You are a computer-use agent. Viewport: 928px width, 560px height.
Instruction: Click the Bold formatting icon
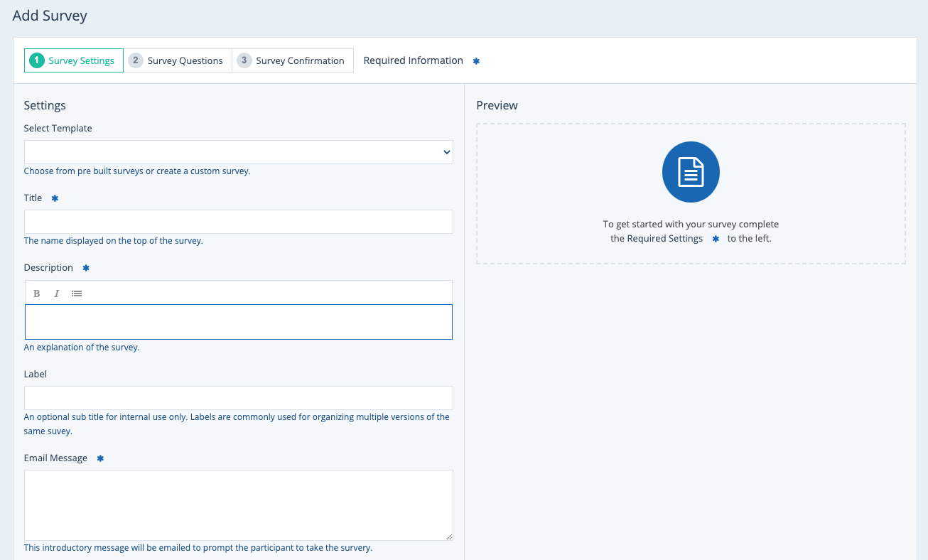[37, 294]
